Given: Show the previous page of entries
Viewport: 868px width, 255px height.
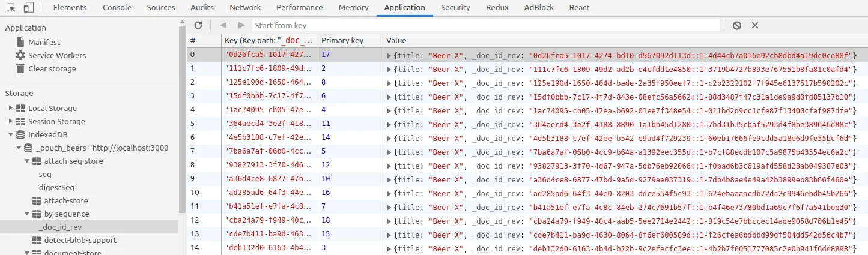Looking at the screenshot, I should pyautogui.click(x=223, y=25).
